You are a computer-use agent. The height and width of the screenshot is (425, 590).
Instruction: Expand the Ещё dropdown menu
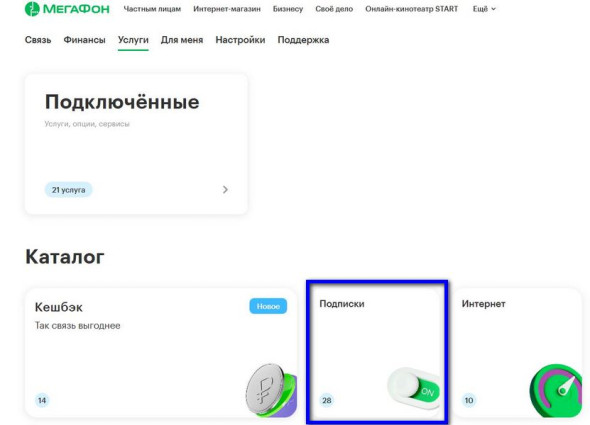484,9
